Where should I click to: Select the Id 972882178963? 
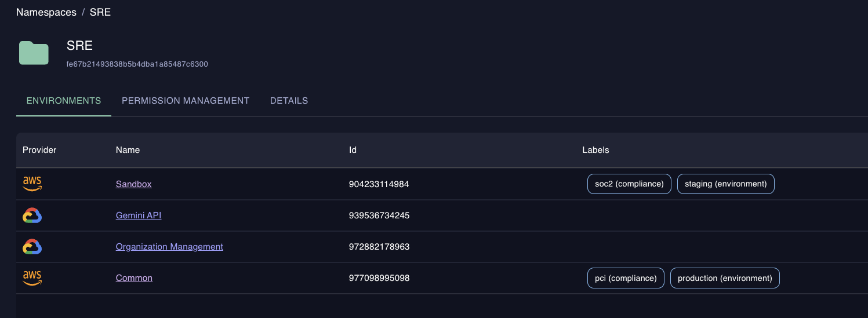(379, 247)
